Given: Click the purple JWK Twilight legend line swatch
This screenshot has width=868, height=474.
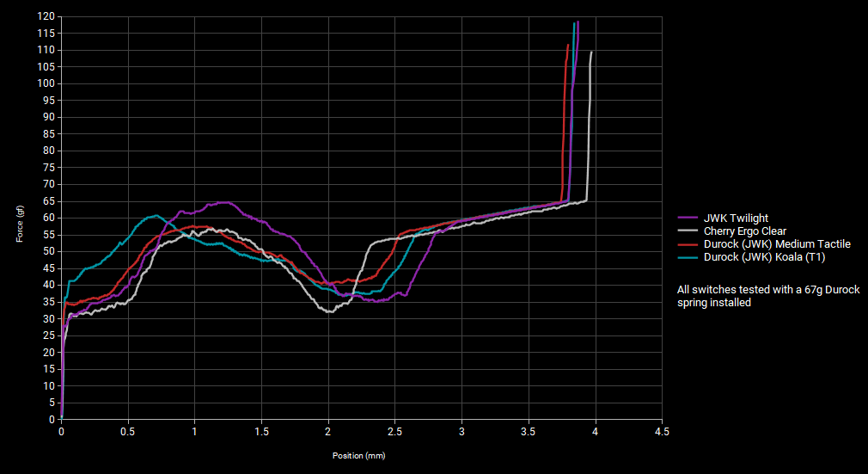Looking at the screenshot, I should click(688, 219).
